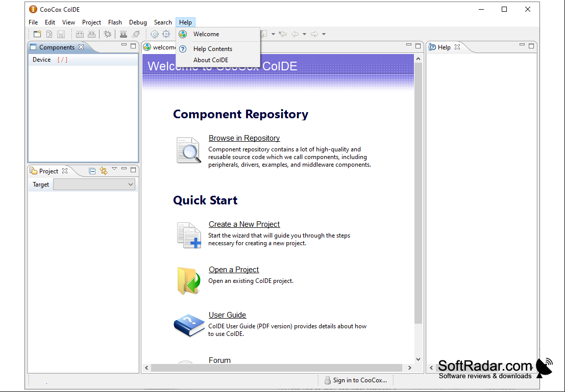The image size is (565, 392).
Task: Close the open Help menu
Action: pos(186,22)
